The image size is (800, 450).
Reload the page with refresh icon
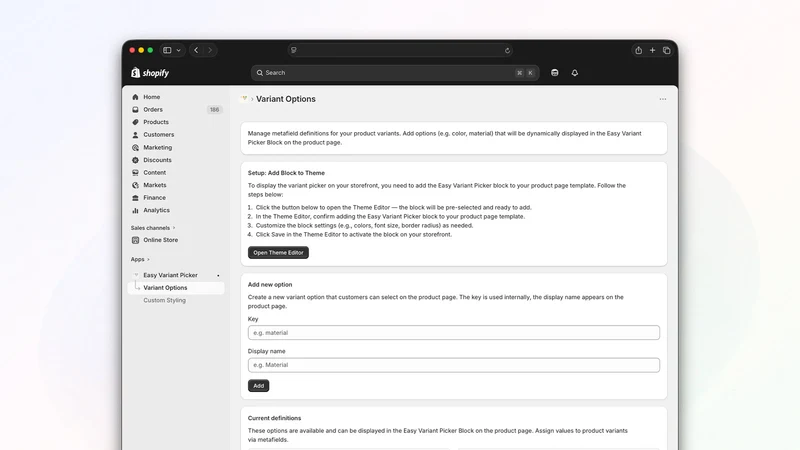tap(507, 51)
